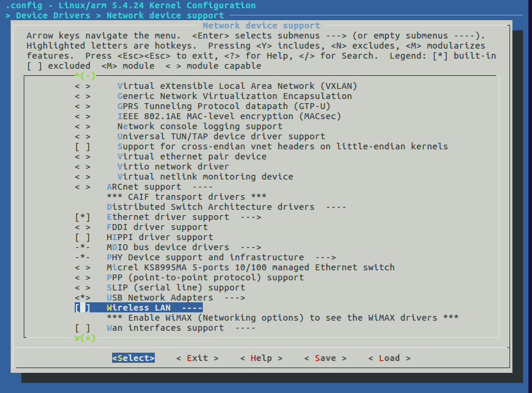Image resolution: width=532 pixels, height=393 pixels.
Task: Select Virtual eXtensible Local Area Network entry
Action: [x=237, y=86]
